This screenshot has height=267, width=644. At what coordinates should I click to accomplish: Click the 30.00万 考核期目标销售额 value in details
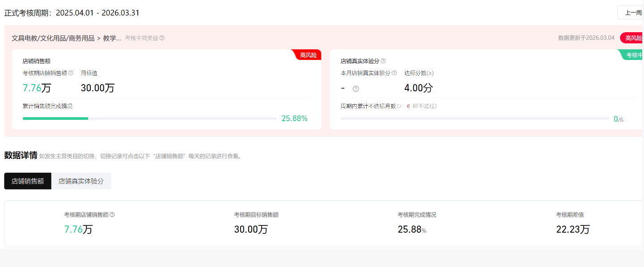pyautogui.click(x=251, y=229)
